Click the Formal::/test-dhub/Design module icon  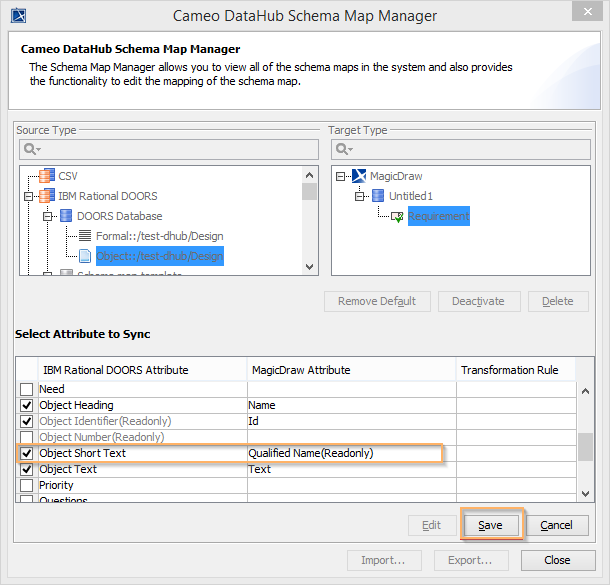point(85,236)
